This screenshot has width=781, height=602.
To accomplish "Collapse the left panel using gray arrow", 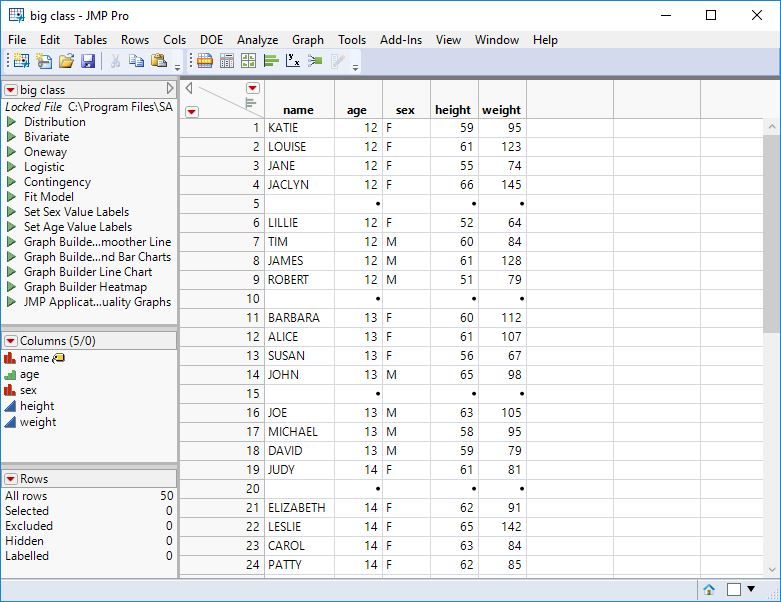I will pos(170,90).
